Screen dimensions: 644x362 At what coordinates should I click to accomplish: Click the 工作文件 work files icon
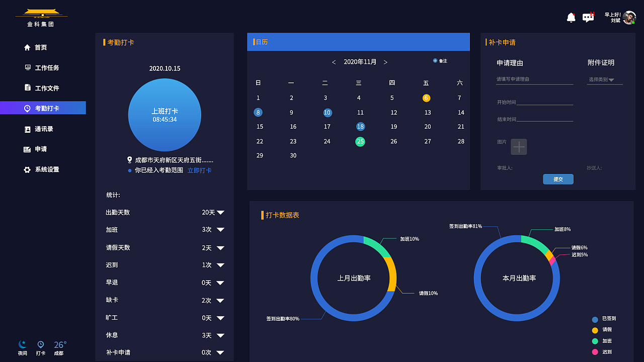[28, 87]
